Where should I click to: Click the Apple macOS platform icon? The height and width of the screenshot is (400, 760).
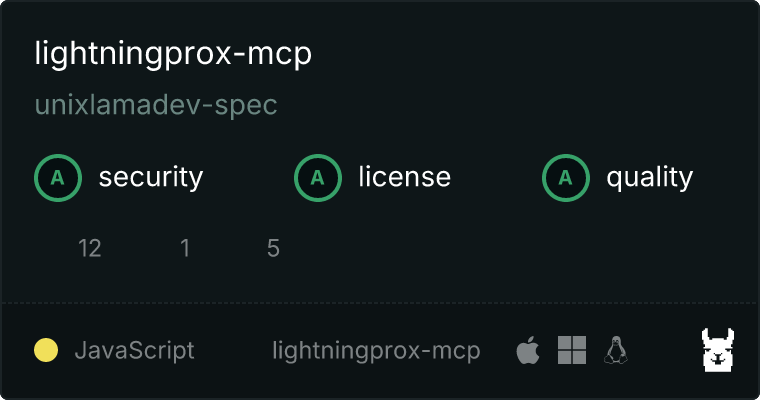[528, 350]
